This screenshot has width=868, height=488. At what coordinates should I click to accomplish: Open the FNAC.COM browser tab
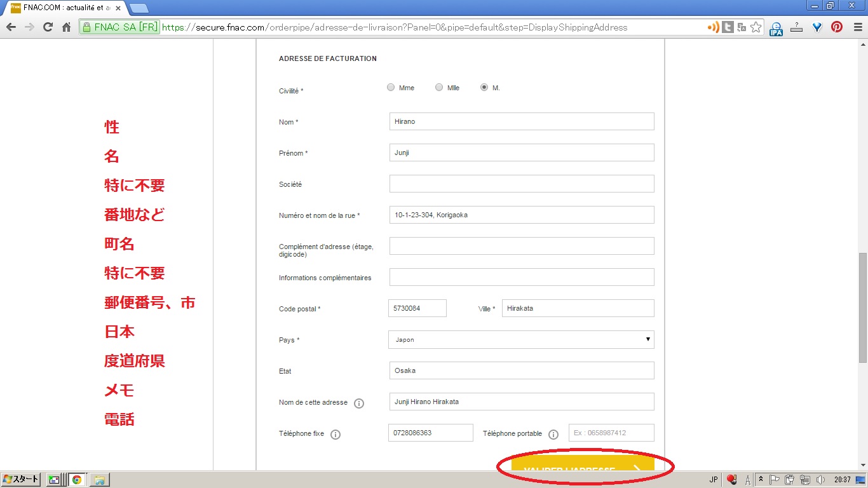[64, 8]
